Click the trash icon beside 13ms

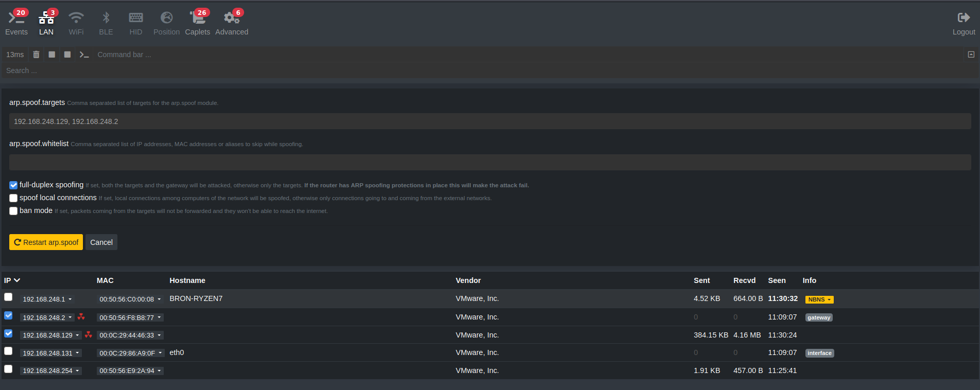pyautogui.click(x=36, y=55)
